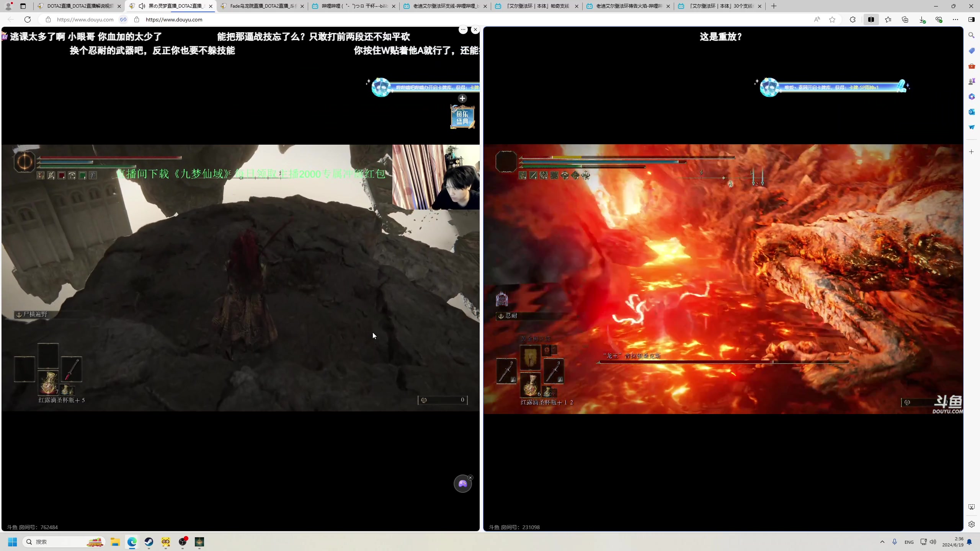Image resolution: width=980 pixels, height=551 pixels.
Task: Click left pane URL www.douyu.com
Action: tap(85, 20)
